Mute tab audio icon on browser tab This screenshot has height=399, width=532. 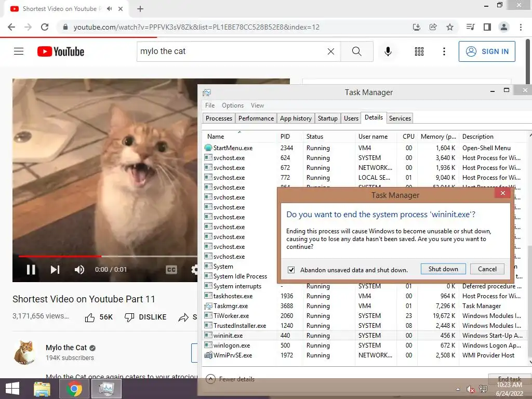(109, 9)
